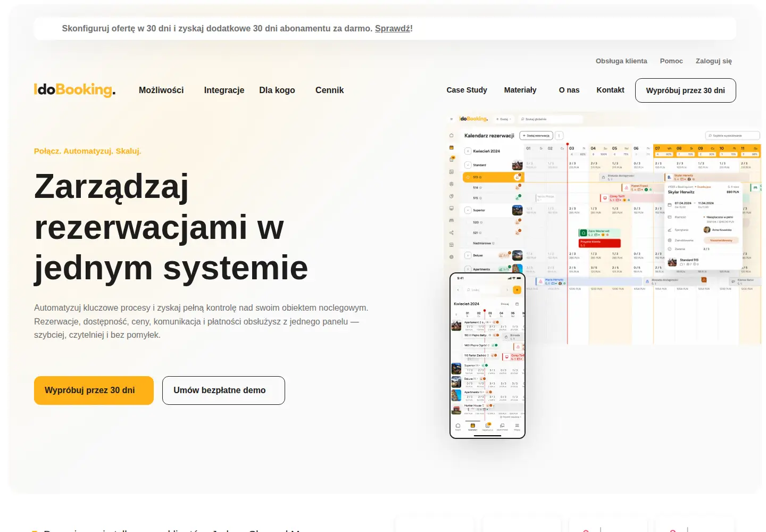Click the monitor icon in preview sidebar
The image size is (766, 532).
[451, 208]
